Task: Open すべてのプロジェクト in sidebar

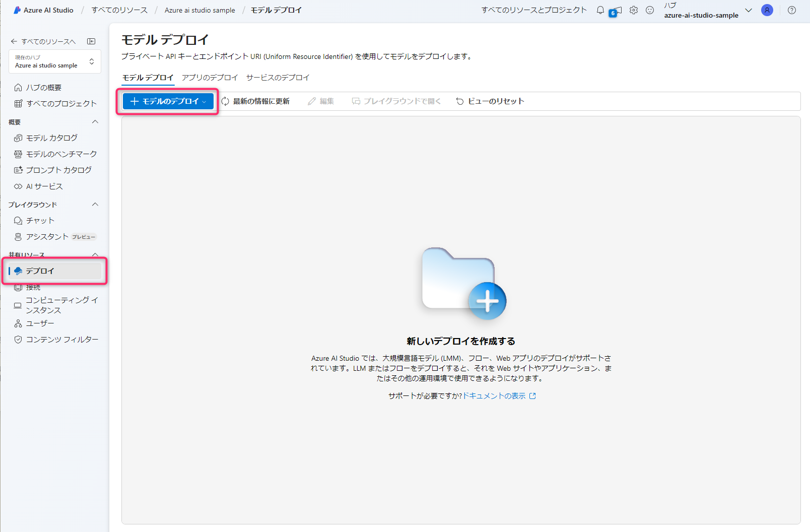Action: [x=54, y=104]
